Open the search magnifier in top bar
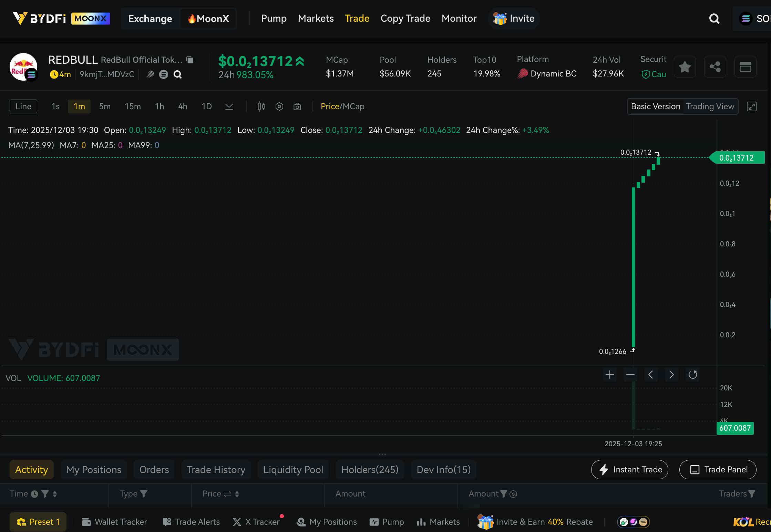 [x=714, y=19]
